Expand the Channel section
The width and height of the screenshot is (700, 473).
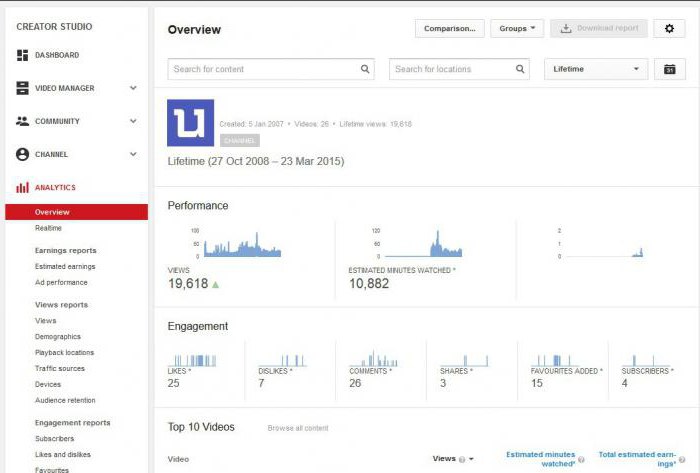tap(133, 154)
